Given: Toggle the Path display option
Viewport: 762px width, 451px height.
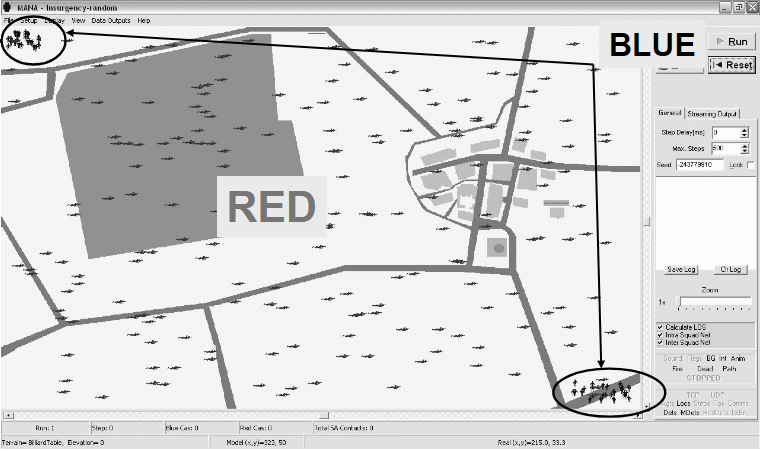Looking at the screenshot, I should click(729, 369).
